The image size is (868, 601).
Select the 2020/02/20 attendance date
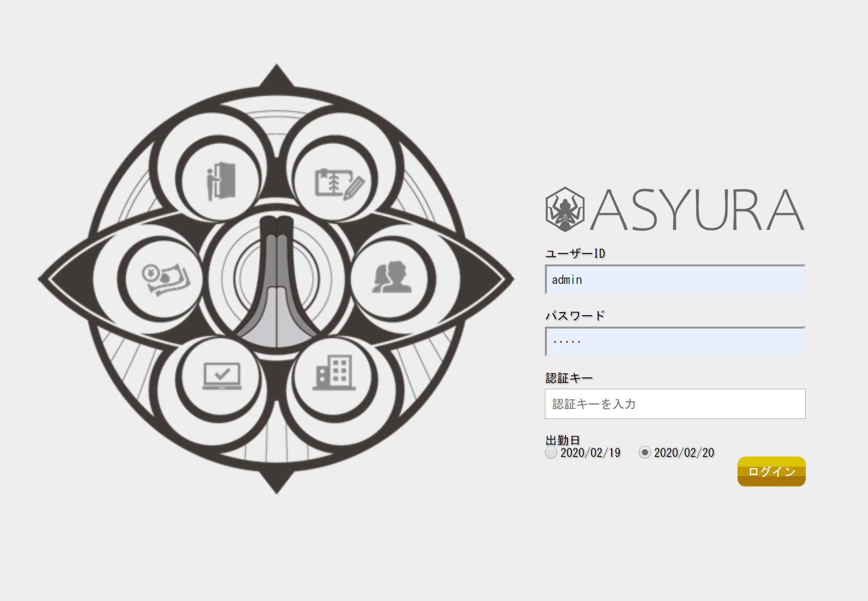point(645,453)
